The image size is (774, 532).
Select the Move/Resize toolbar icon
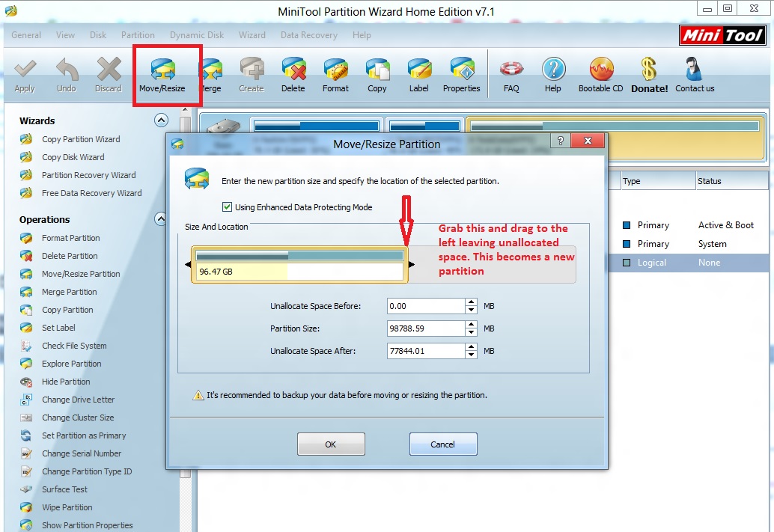(x=162, y=70)
